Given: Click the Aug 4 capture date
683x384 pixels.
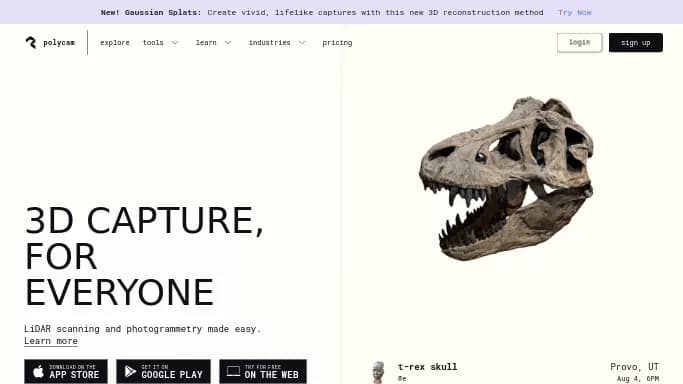Looking at the screenshot, I should click(638, 379).
